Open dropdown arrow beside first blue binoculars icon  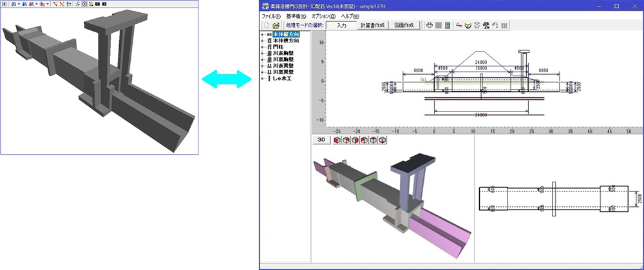point(19,4)
